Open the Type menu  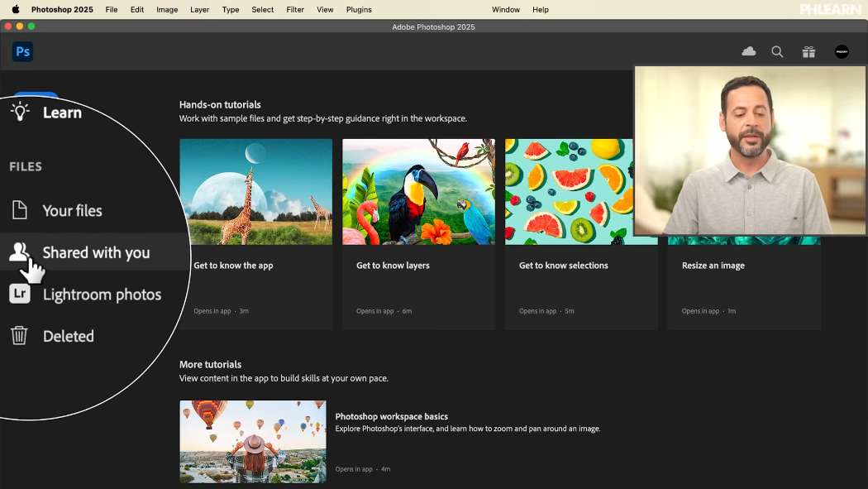point(231,9)
